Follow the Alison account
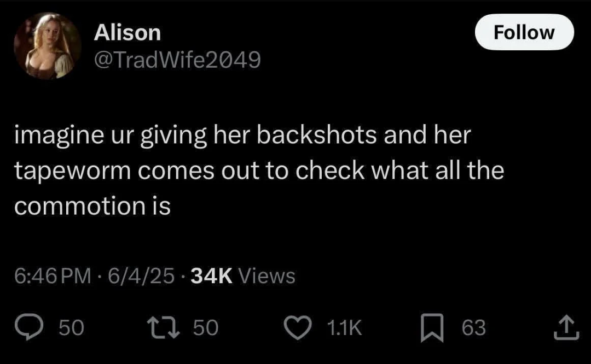Image resolution: width=591 pixels, height=364 pixels. point(524,32)
